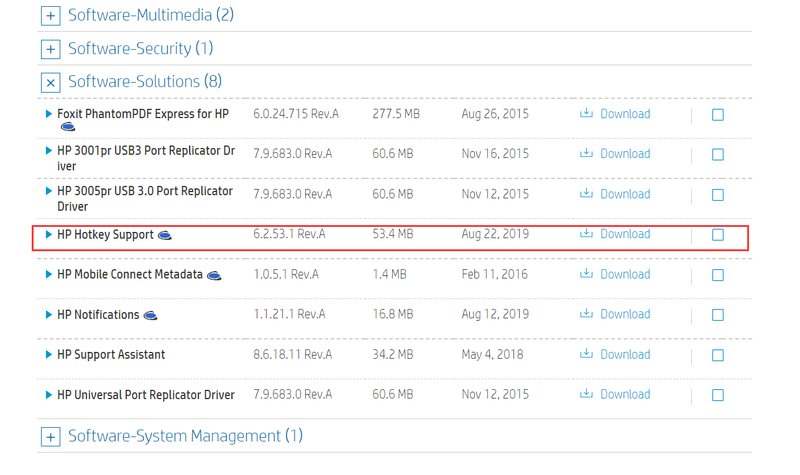The image size is (800, 475).
Task: Select the HP 3001pr USB3 Port Replicator Driver name
Action: [146, 158]
